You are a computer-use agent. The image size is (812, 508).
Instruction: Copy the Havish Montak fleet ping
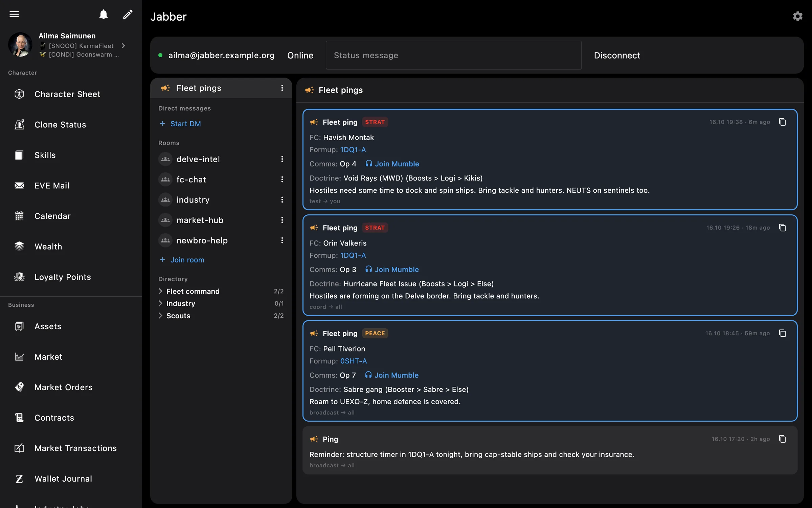pos(783,122)
